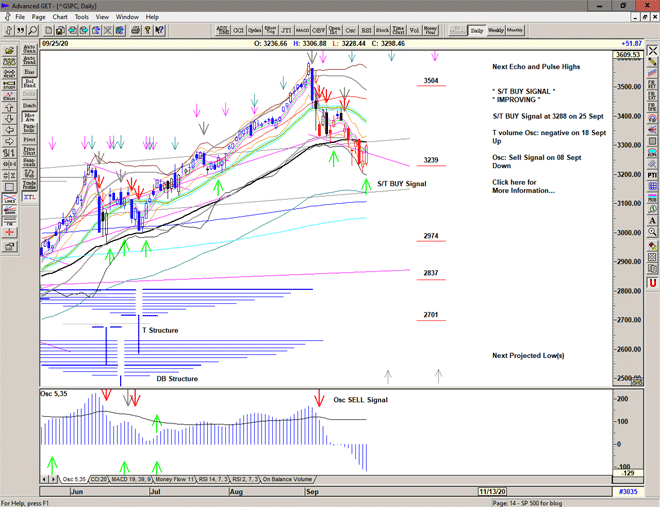Select the Gann fan tool icon
Image resolution: width=660 pixels, height=507 pixels.
pos(9,210)
